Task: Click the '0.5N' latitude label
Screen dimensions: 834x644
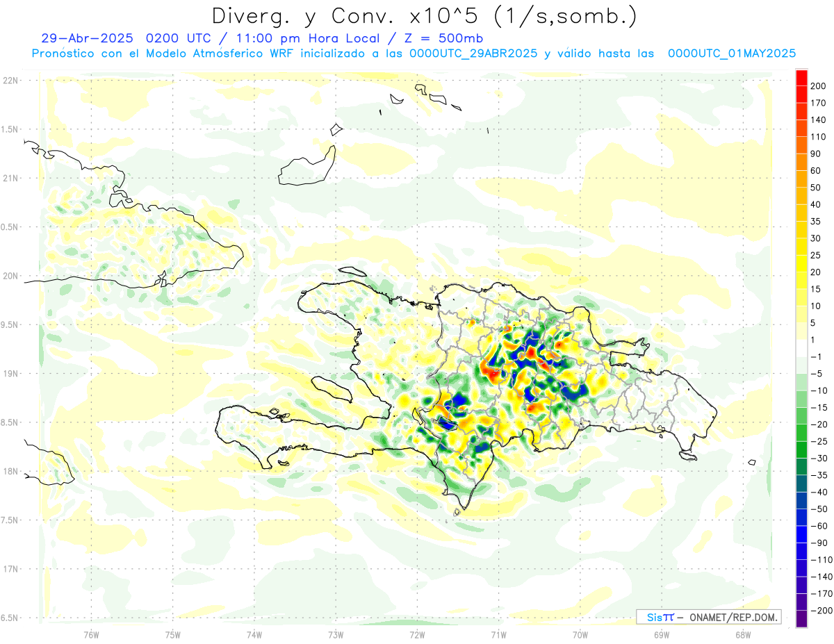Action: click(x=10, y=227)
